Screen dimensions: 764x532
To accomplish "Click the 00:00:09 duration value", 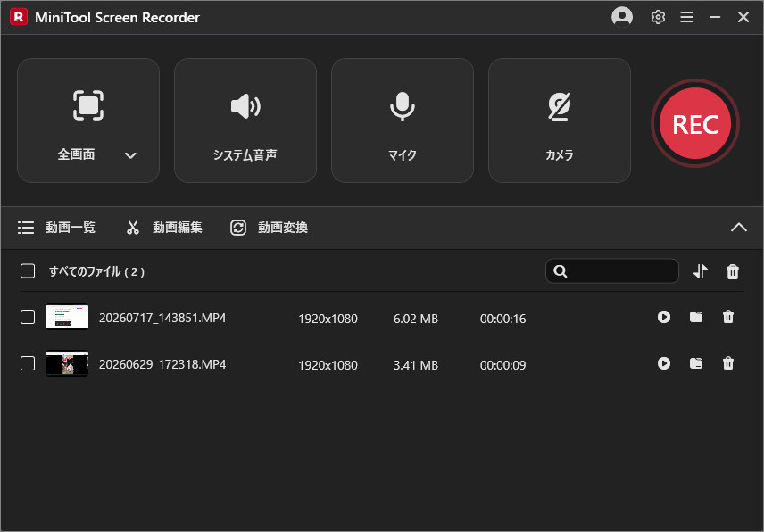I will [x=502, y=365].
